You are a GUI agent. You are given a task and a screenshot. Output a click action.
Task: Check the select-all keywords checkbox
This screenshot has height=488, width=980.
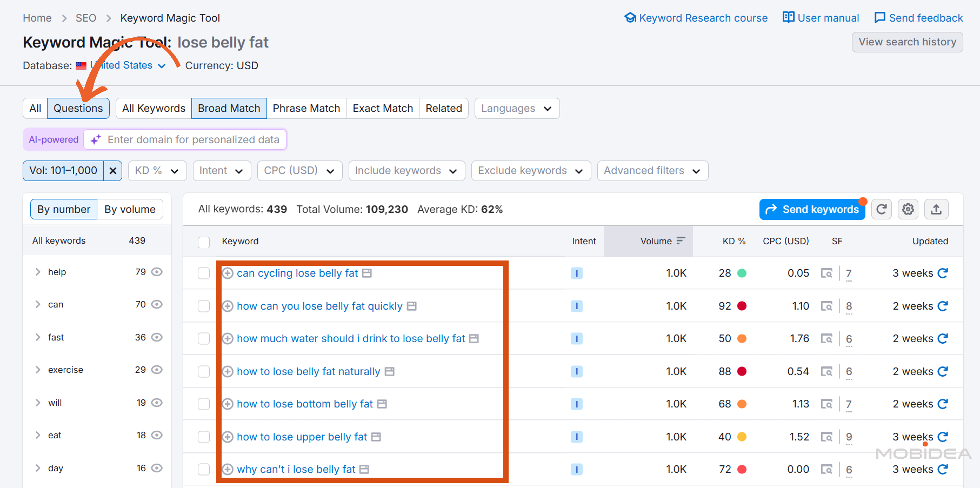(x=204, y=242)
